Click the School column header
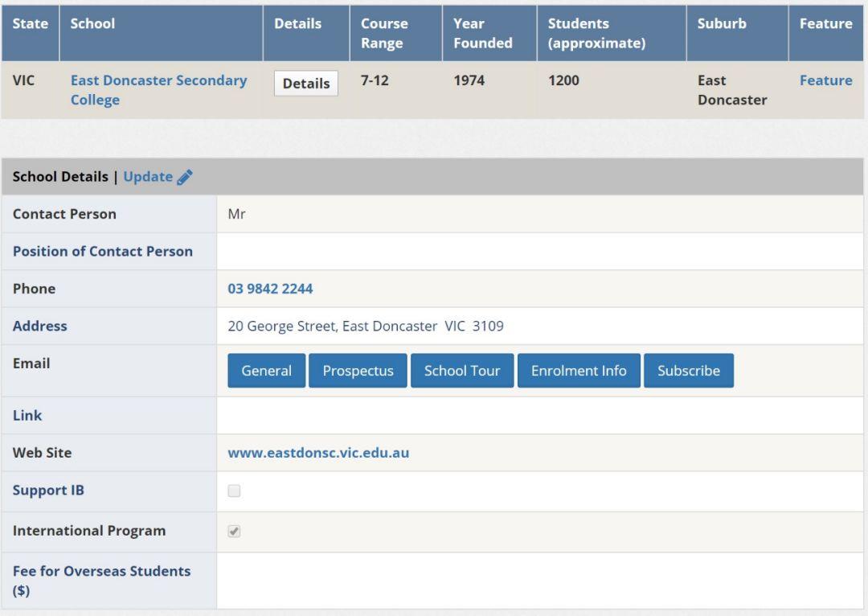Screen dimensions: 868x616 (161, 33)
